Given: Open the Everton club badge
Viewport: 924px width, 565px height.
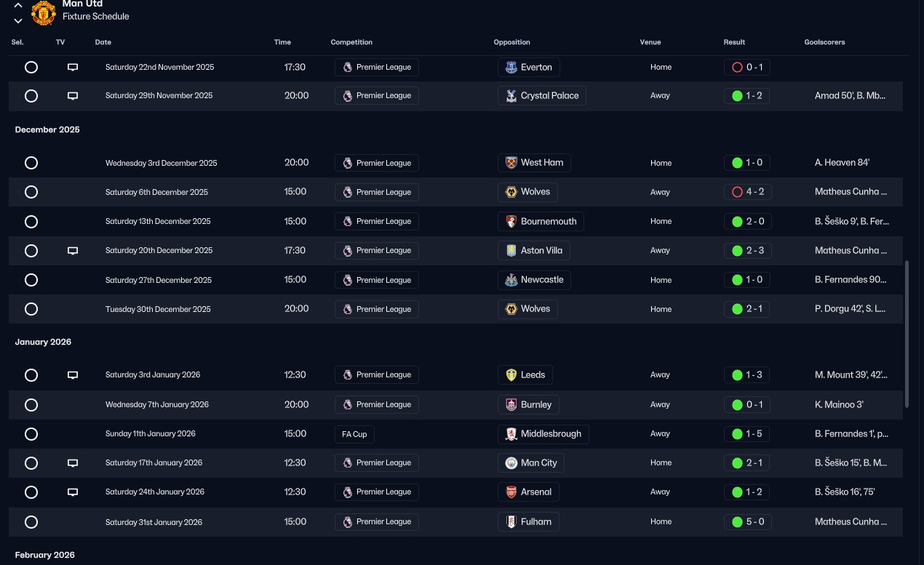Looking at the screenshot, I should [x=511, y=68].
